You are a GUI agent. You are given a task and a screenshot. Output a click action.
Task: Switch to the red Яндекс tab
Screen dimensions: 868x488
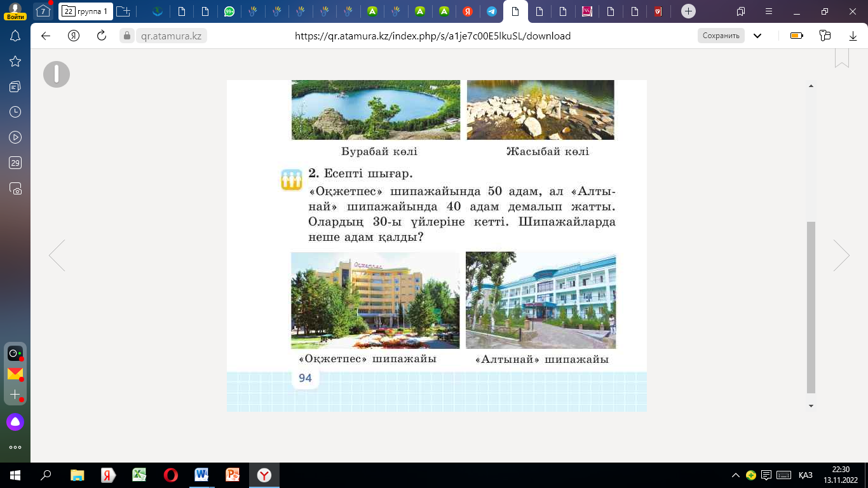pyautogui.click(x=468, y=11)
